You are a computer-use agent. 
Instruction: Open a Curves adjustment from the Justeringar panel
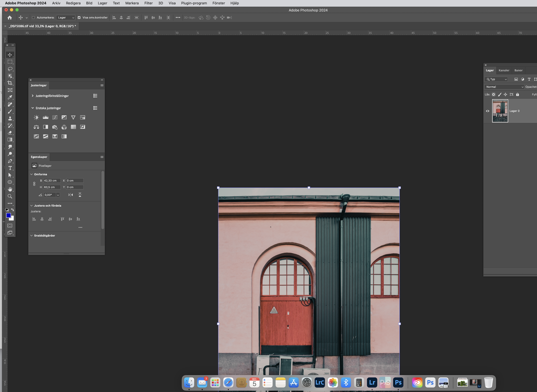point(55,117)
